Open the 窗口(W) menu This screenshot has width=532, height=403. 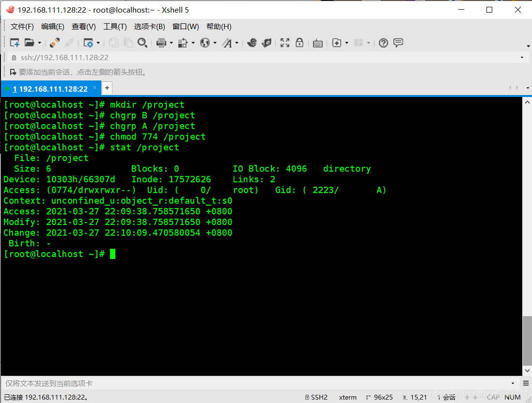tap(186, 27)
